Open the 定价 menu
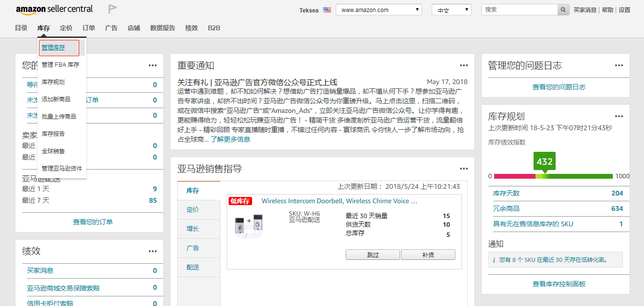Screen dimensions: 644x306 pyautogui.click(x=66, y=28)
